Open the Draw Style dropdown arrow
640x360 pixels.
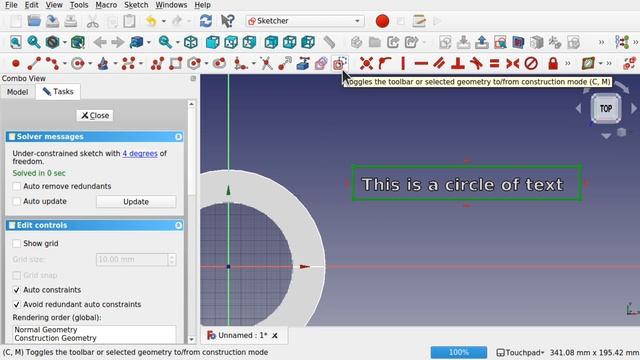64,42
